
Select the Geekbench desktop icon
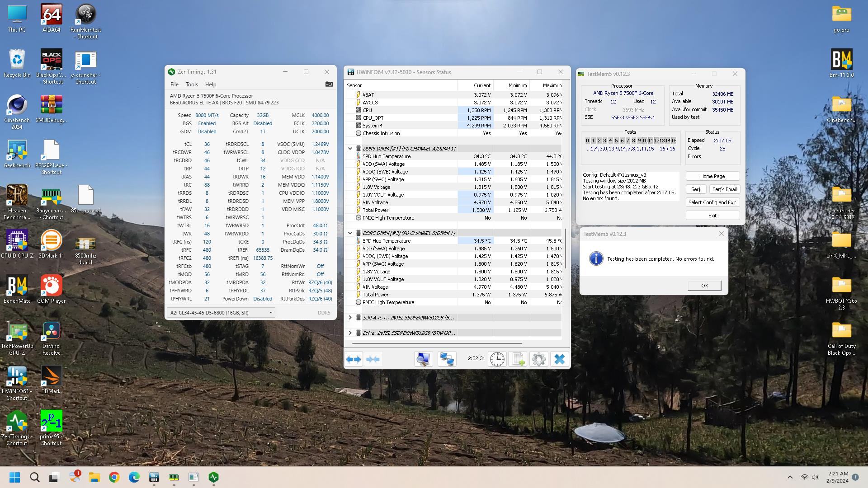tap(17, 154)
